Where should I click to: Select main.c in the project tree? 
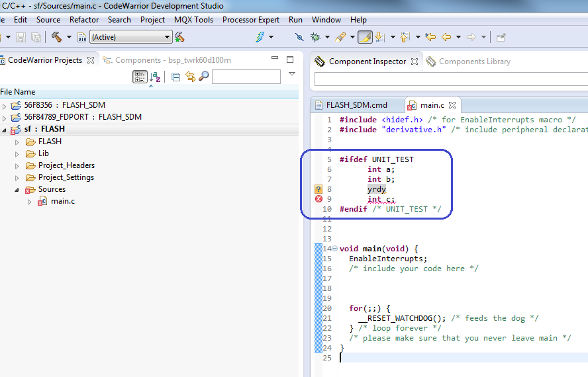[63, 201]
